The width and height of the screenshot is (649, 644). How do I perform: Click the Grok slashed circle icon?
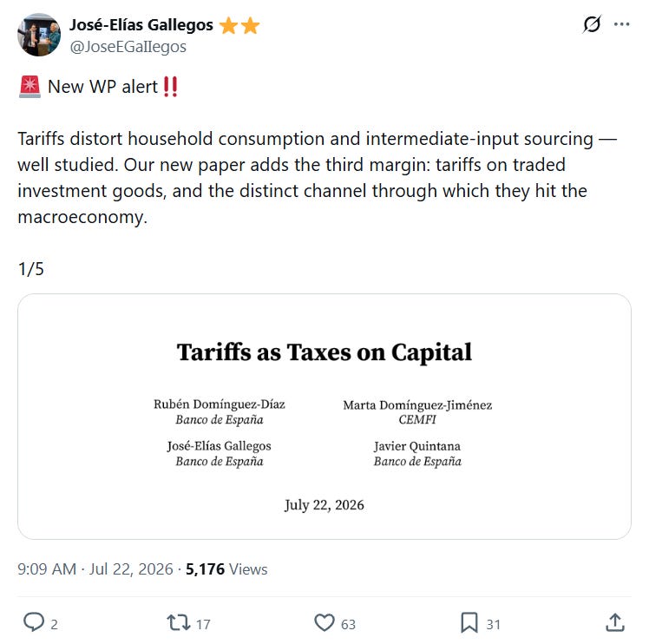[592, 24]
